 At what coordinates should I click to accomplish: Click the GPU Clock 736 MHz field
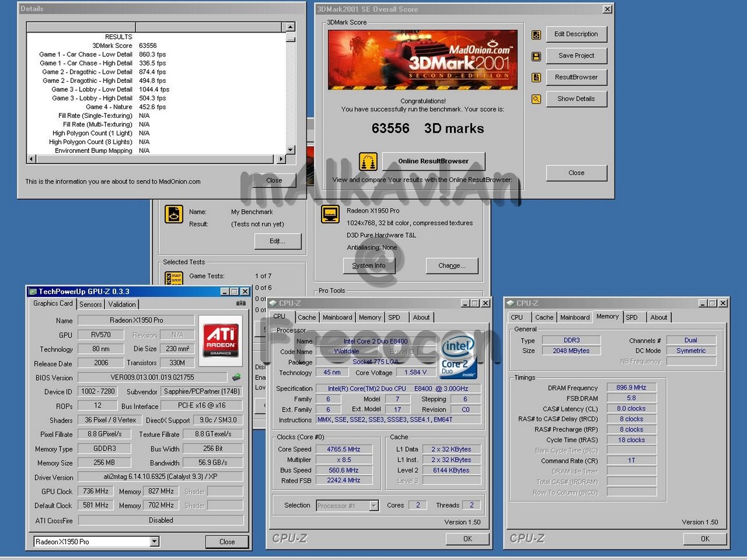(95, 491)
